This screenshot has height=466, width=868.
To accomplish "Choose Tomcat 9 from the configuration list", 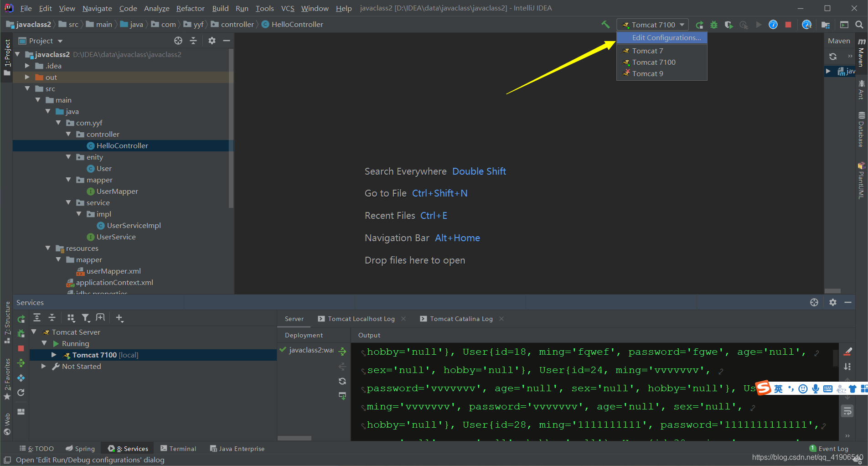I will pos(662,73).
